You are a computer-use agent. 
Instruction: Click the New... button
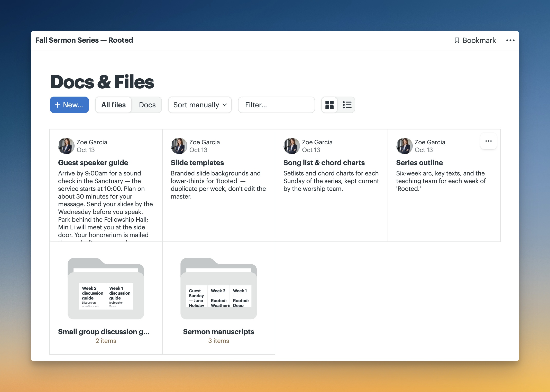(69, 105)
